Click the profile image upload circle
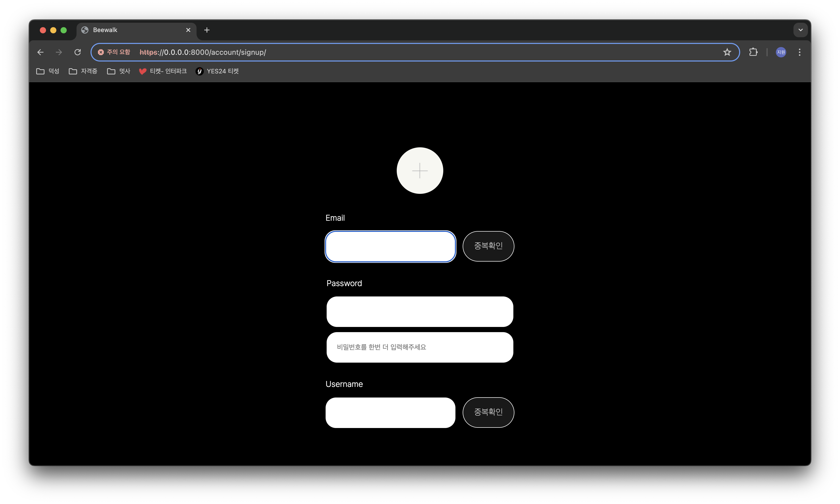The height and width of the screenshot is (504, 840). 420,171
